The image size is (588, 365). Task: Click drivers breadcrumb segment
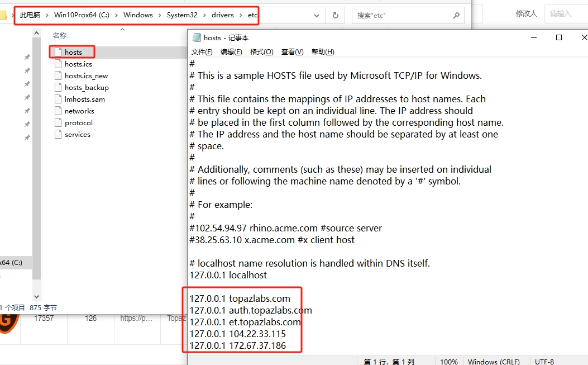coord(222,15)
